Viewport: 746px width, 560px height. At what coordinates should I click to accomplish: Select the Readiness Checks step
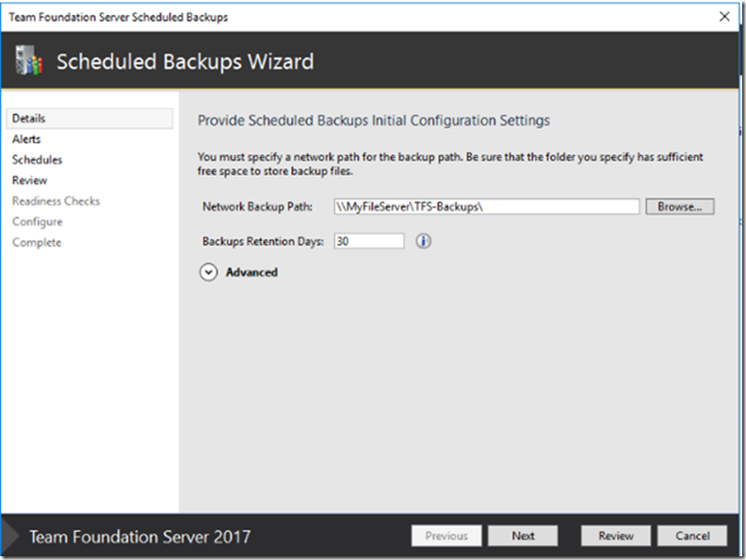56,201
